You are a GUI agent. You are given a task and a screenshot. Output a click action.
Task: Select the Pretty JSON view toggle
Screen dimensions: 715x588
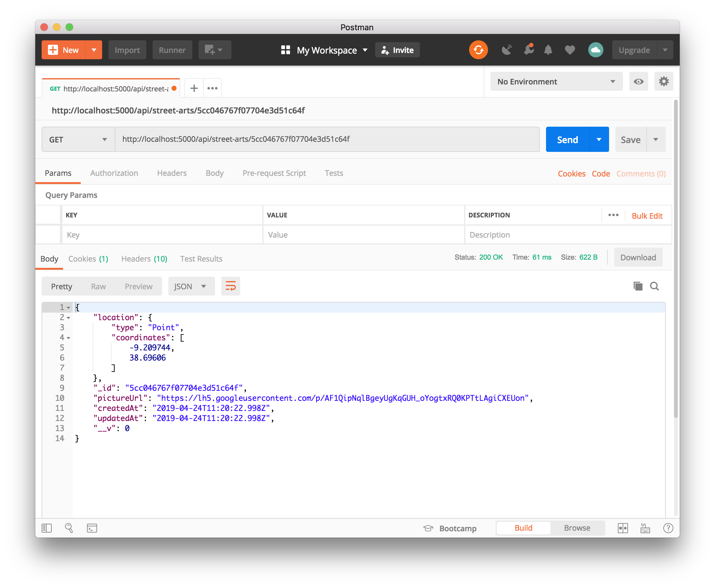61,286
